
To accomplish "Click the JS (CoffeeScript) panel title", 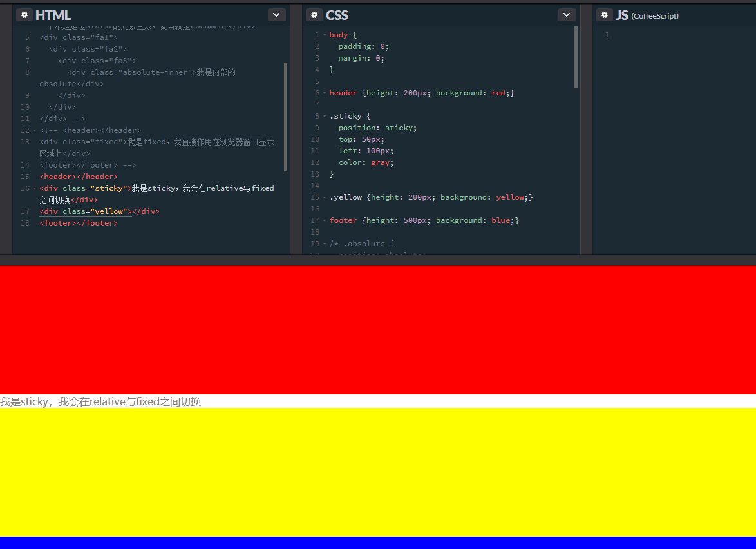I will point(647,15).
